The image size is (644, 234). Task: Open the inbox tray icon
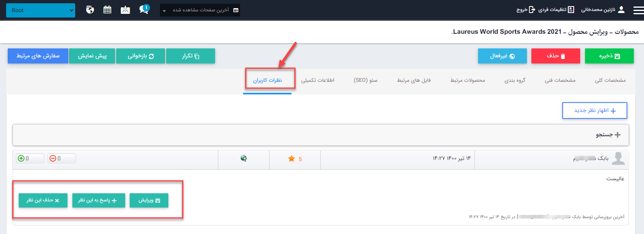coord(125,10)
